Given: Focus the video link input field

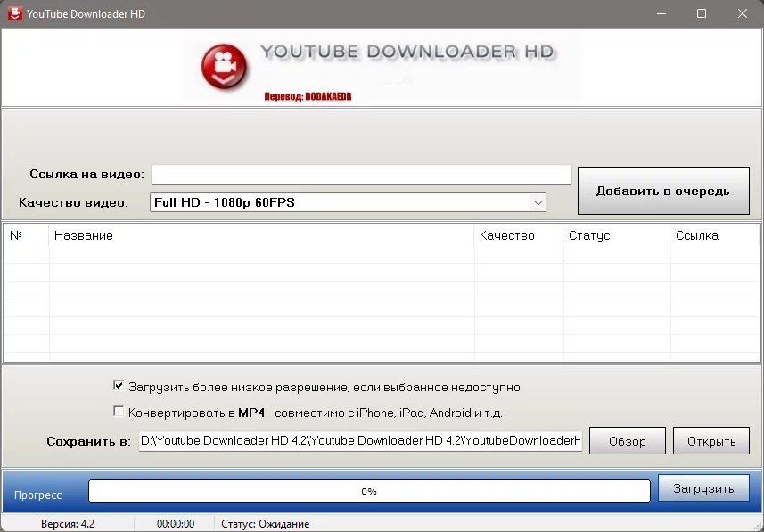Looking at the screenshot, I should [361, 175].
